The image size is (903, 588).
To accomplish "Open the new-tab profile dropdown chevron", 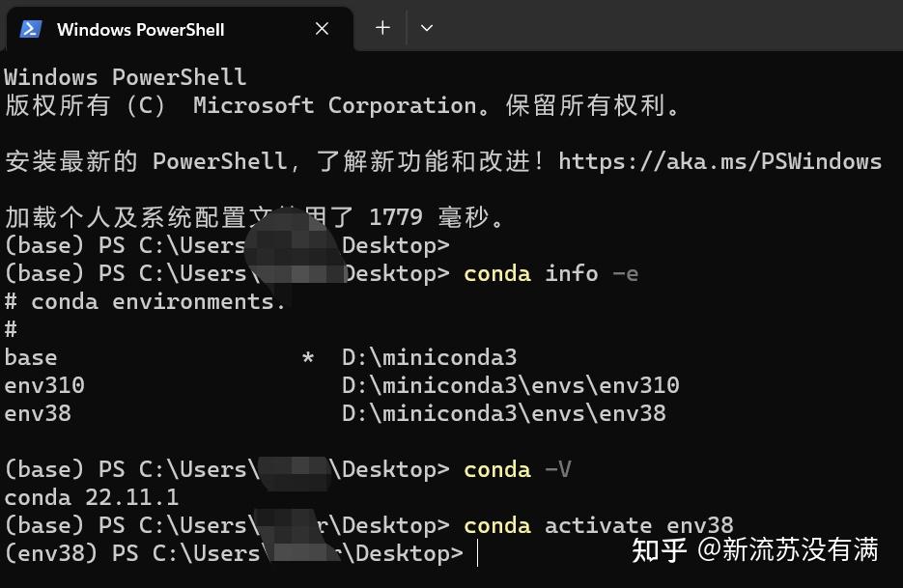I will coord(427,28).
